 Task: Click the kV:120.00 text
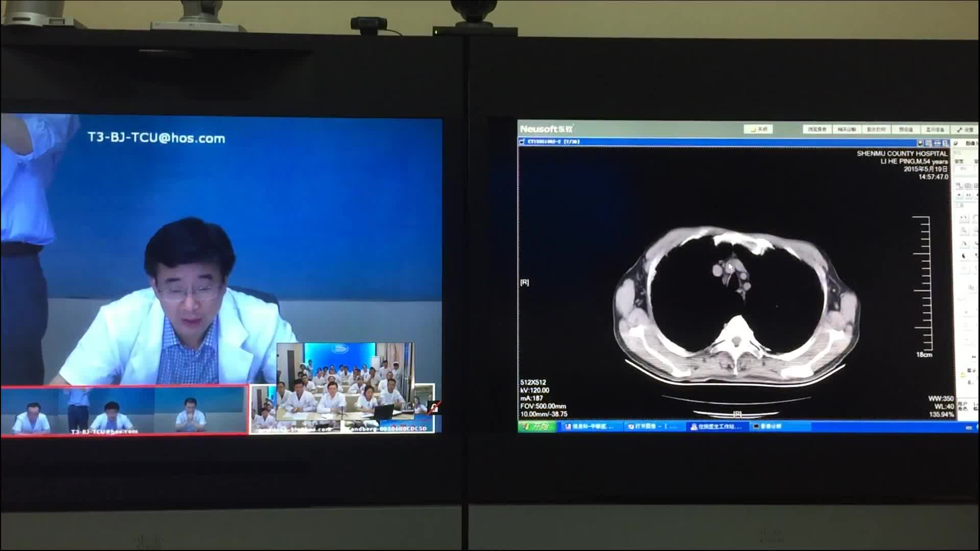[534, 390]
